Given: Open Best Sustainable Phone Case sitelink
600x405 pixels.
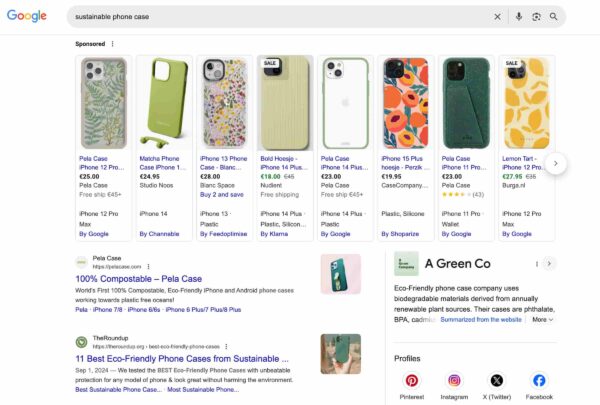Looking at the screenshot, I should pos(118,390).
